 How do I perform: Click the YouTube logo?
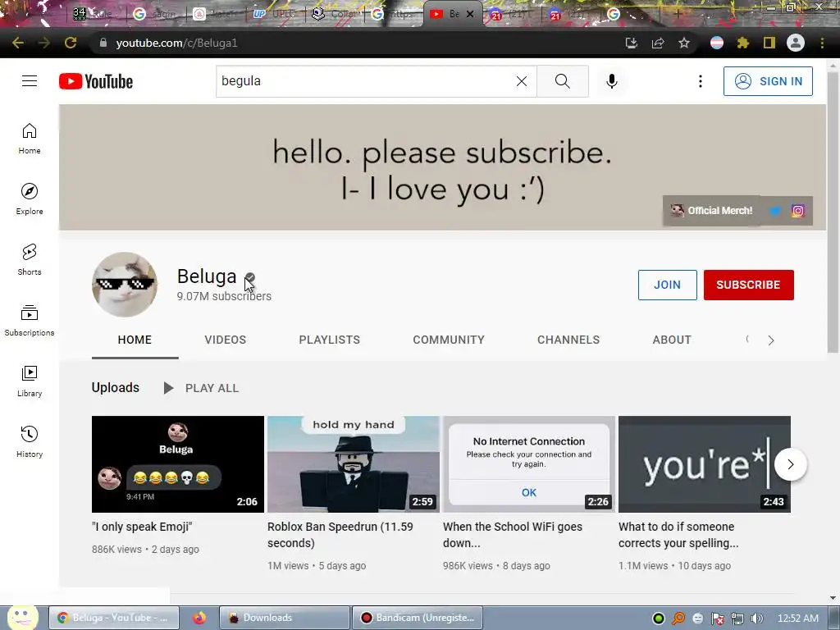[x=96, y=81]
